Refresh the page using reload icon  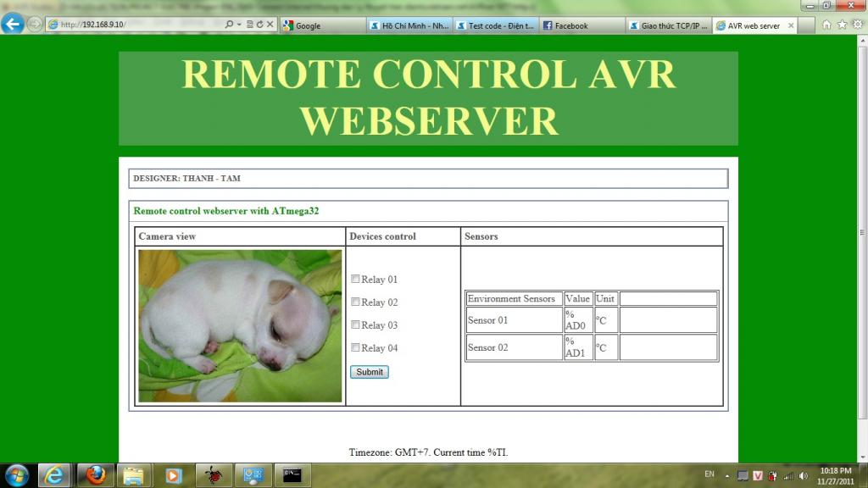(259, 25)
